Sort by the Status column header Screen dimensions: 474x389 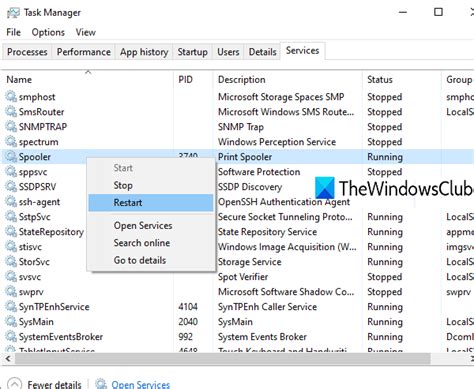pos(402,80)
